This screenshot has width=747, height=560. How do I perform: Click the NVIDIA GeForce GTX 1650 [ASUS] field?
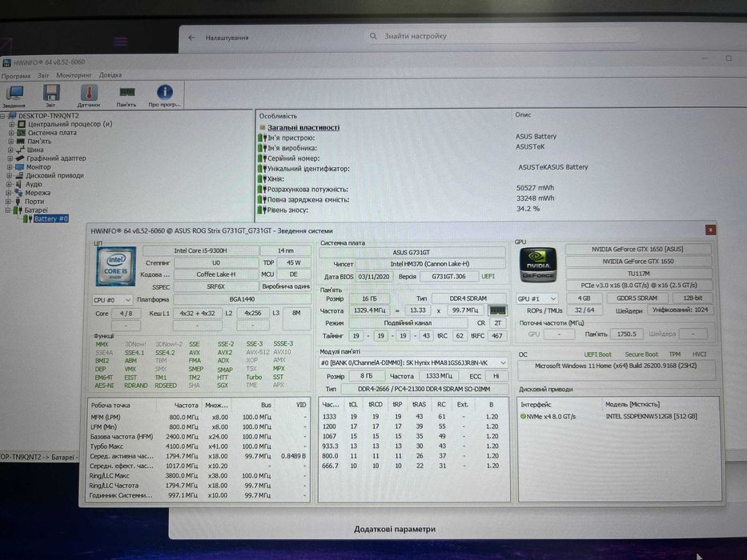pos(637,249)
